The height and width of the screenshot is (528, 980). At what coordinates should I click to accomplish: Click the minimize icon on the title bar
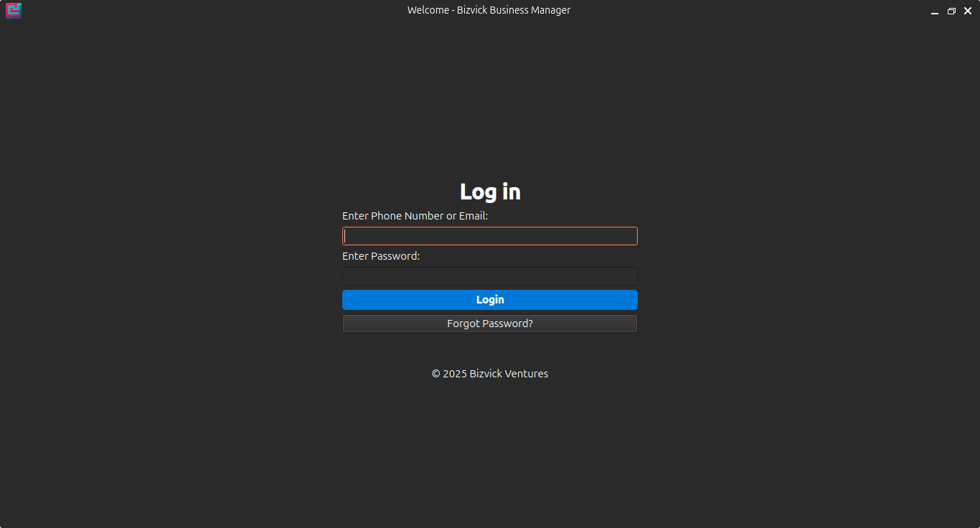tap(934, 11)
